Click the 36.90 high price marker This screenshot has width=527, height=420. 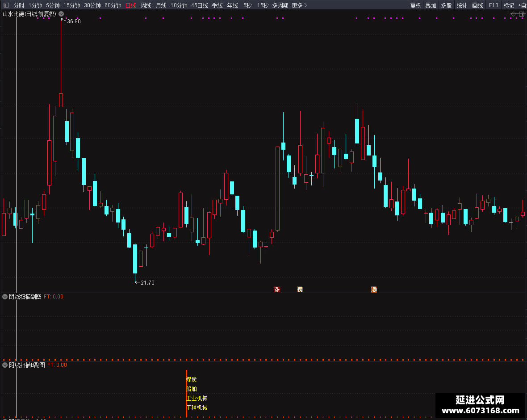(74, 21)
